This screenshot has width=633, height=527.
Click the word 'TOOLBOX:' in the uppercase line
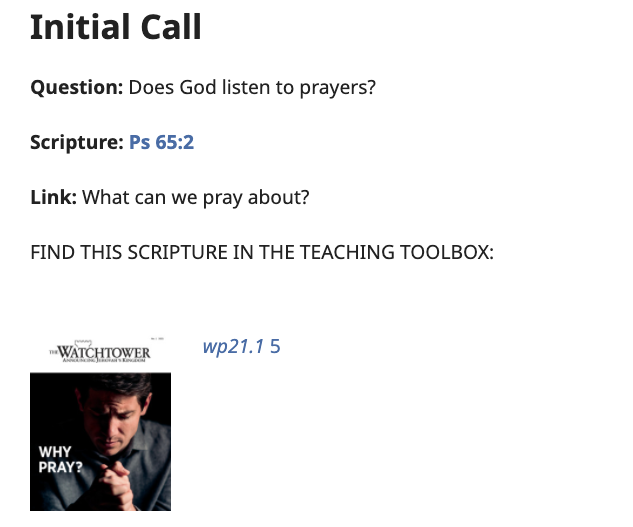(447, 252)
